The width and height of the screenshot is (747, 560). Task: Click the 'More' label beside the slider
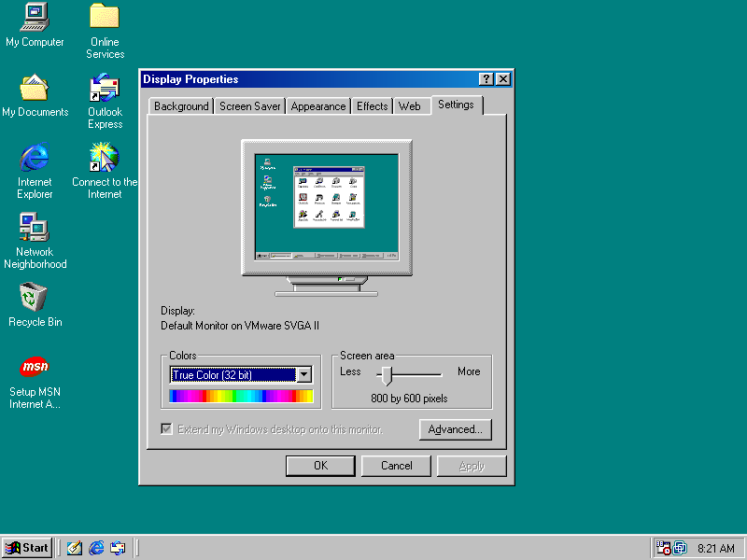pyautogui.click(x=469, y=371)
